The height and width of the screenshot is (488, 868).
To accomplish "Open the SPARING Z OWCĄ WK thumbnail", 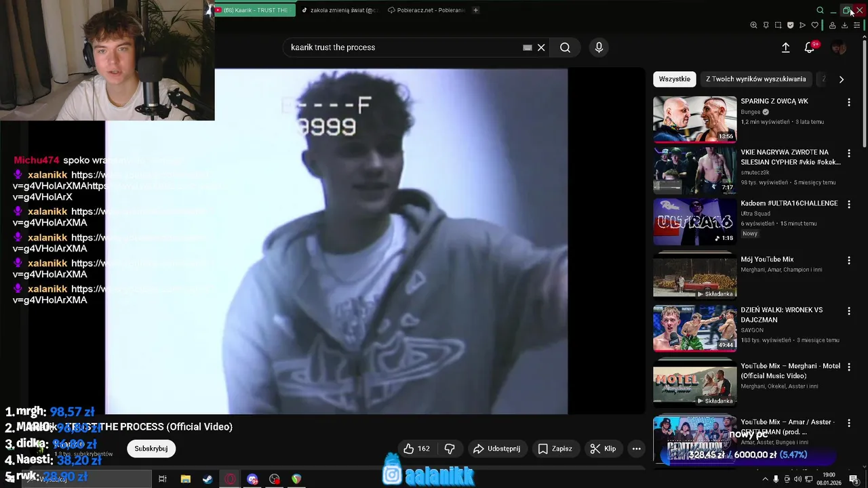I will [695, 119].
